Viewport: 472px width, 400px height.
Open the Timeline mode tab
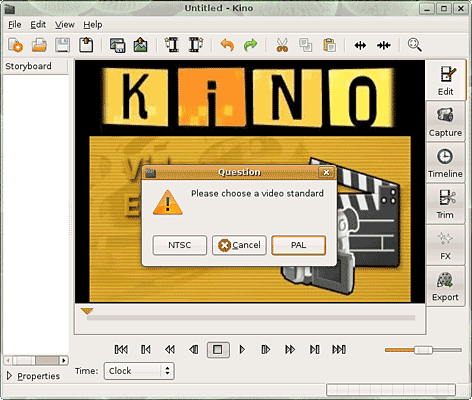click(445, 163)
